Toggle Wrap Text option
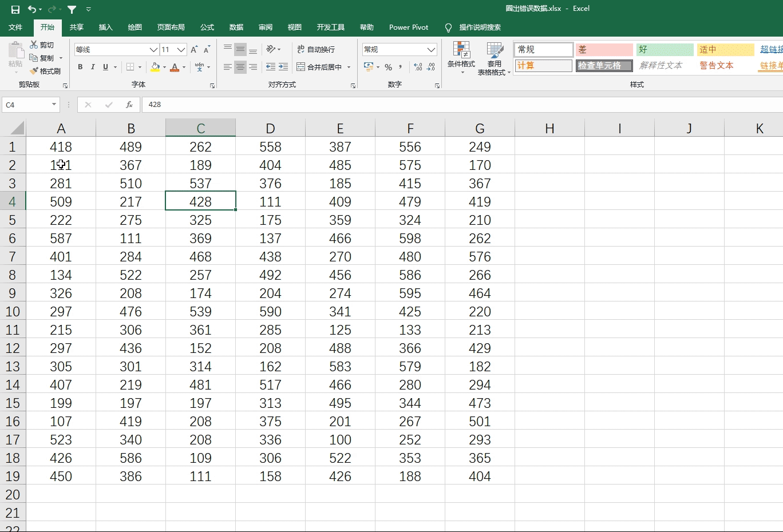The image size is (783, 532). [316, 50]
